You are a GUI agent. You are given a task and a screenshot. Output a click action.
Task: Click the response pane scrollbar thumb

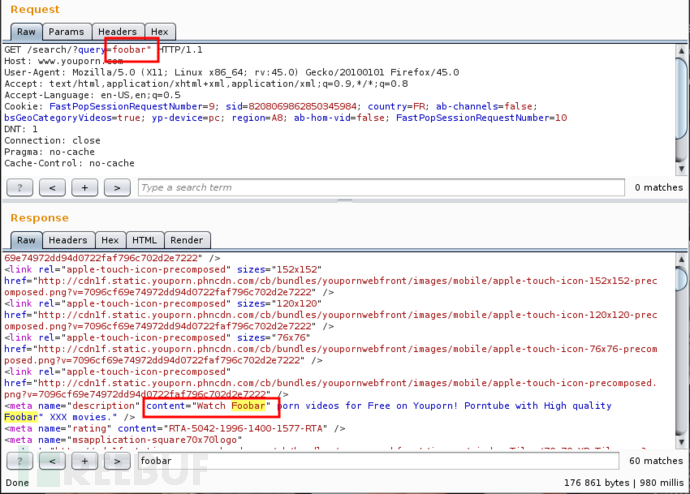click(x=682, y=278)
